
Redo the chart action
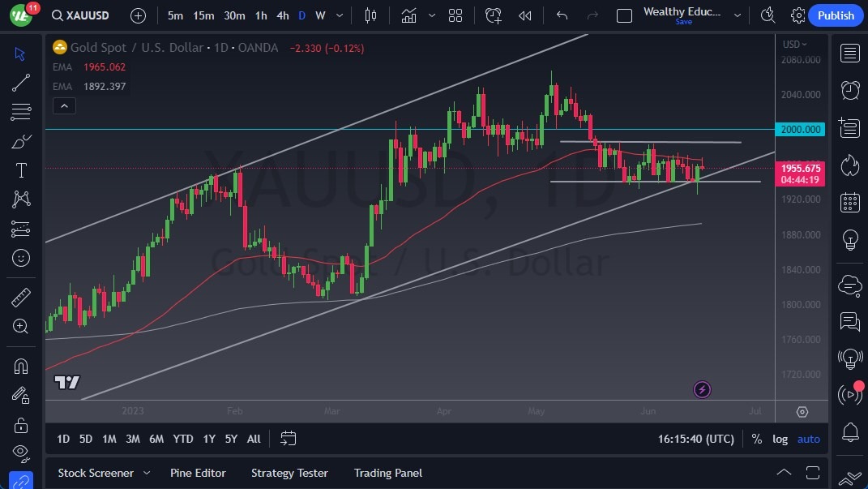[592, 15]
